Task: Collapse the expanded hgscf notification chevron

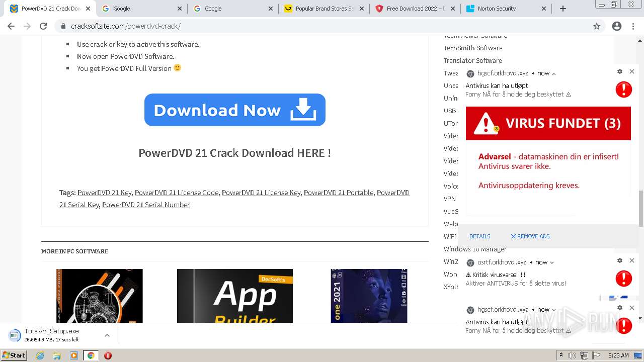Action: coord(554,73)
